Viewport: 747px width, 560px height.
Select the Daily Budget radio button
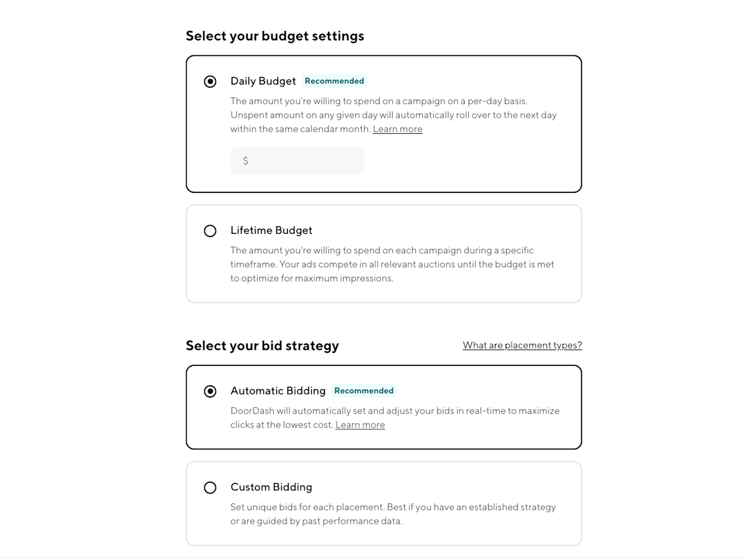(x=210, y=81)
